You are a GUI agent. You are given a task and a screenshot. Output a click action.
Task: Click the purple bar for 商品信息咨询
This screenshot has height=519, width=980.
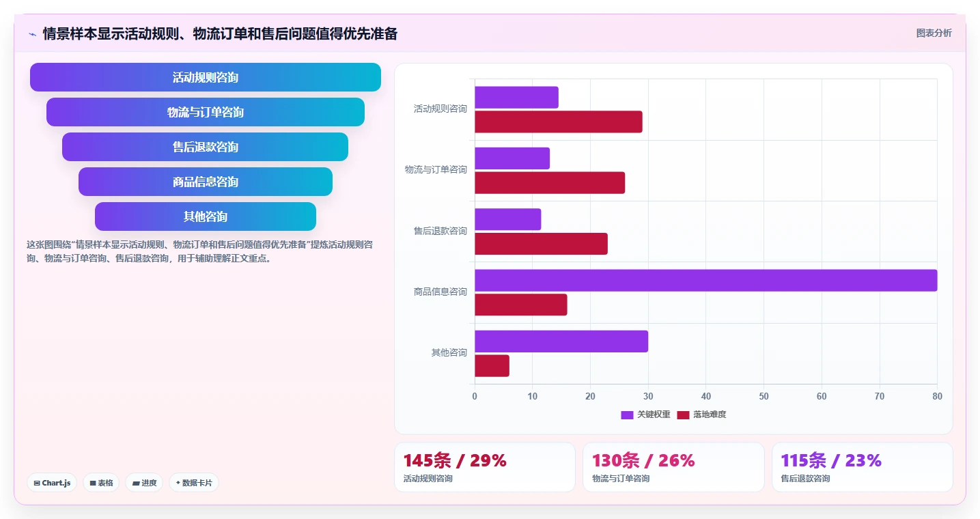tap(706, 281)
